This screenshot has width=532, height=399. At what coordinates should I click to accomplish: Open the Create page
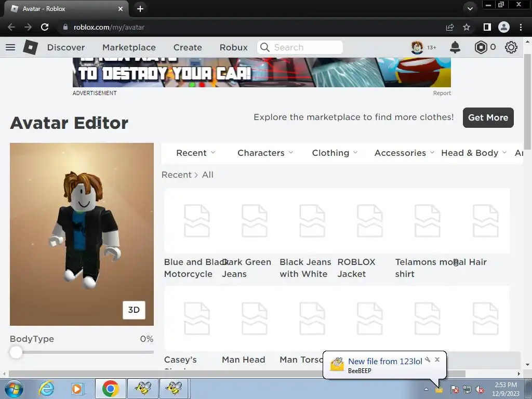point(188,47)
